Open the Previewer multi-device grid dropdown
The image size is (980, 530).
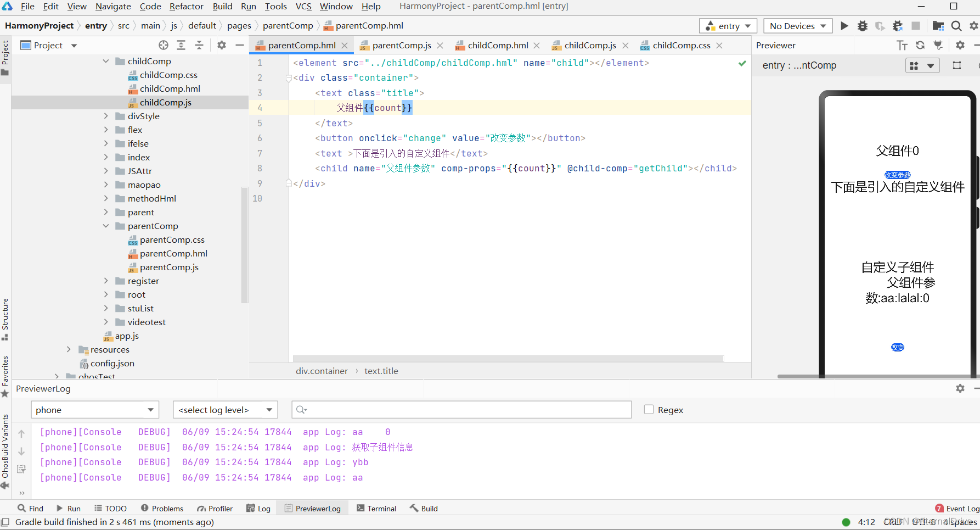click(x=922, y=66)
